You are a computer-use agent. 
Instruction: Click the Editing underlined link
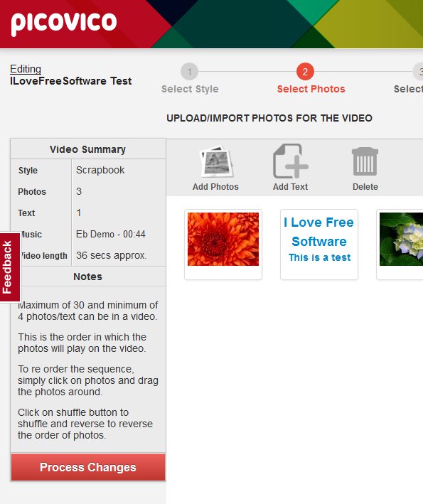tap(26, 69)
